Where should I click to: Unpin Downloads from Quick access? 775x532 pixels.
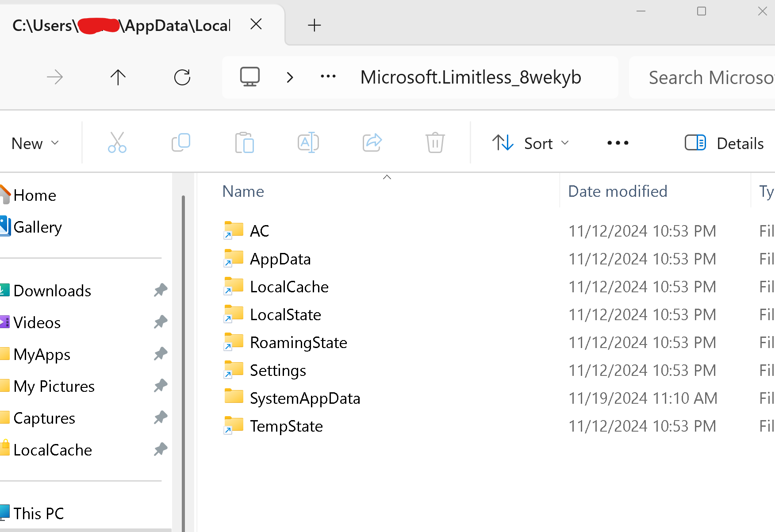tap(160, 290)
